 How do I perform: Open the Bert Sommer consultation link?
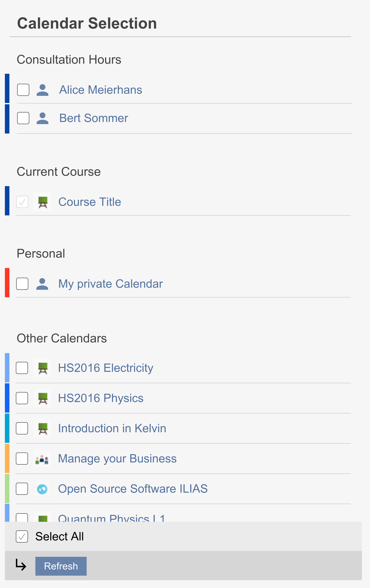pyautogui.click(x=93, y=118)
